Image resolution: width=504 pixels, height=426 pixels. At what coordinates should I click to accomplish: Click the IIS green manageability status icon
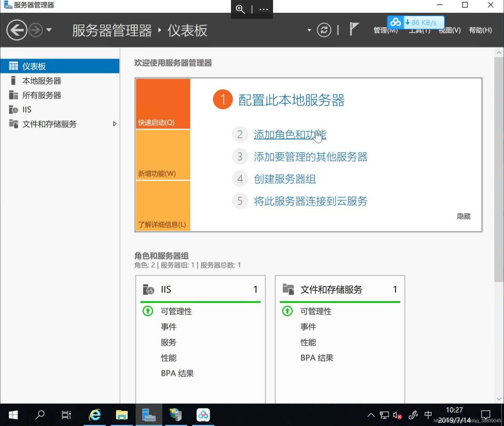148,311
